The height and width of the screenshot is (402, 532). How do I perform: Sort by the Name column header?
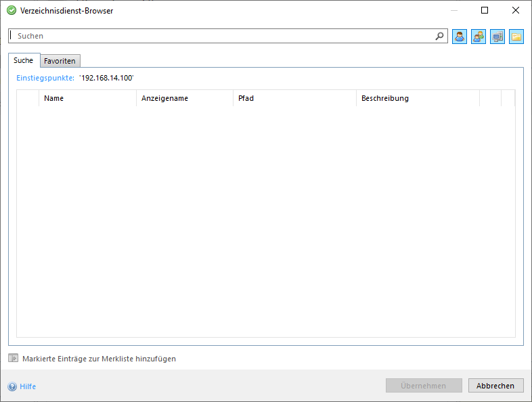click(87, 98)
